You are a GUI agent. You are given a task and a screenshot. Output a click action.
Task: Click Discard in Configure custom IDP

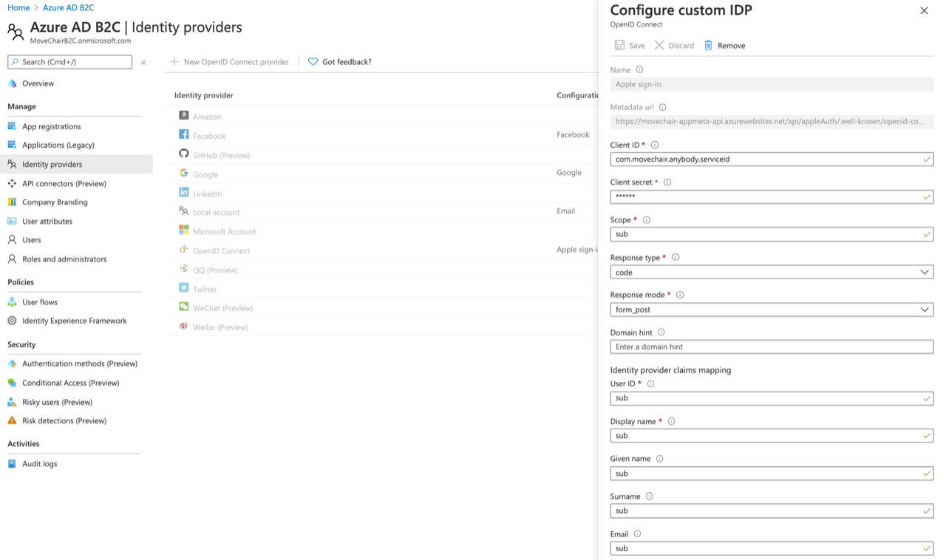pos(674,45)
